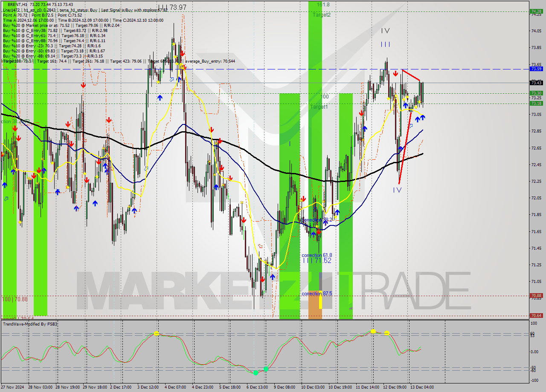Click the correction 87.5 label
This screenshot has width=546, height=392.
pyautogui.click(x=317, y=294)
